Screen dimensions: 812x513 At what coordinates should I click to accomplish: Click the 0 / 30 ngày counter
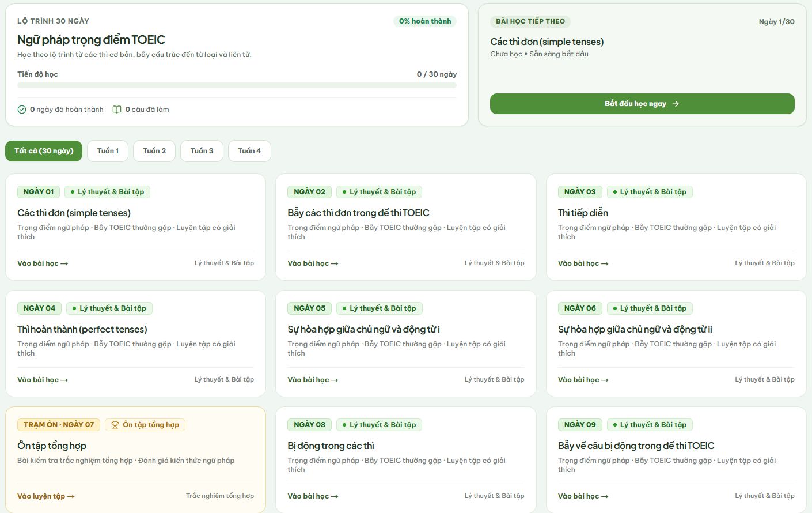pos(437,74)
